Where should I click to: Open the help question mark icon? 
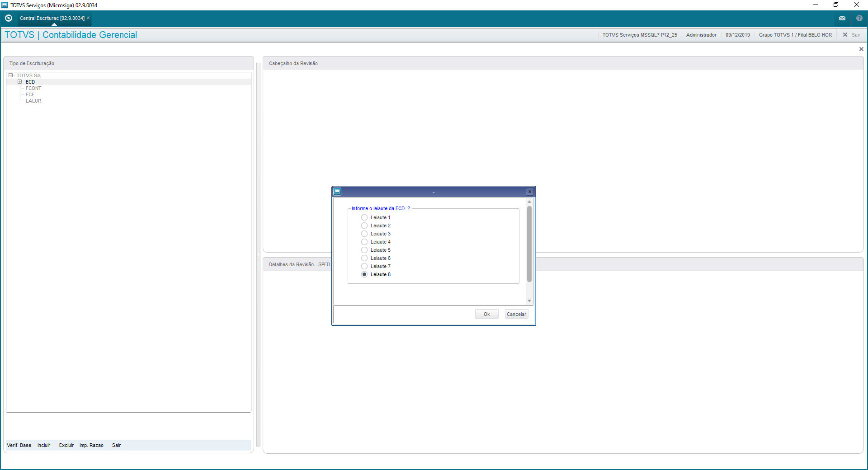point(859,18)
